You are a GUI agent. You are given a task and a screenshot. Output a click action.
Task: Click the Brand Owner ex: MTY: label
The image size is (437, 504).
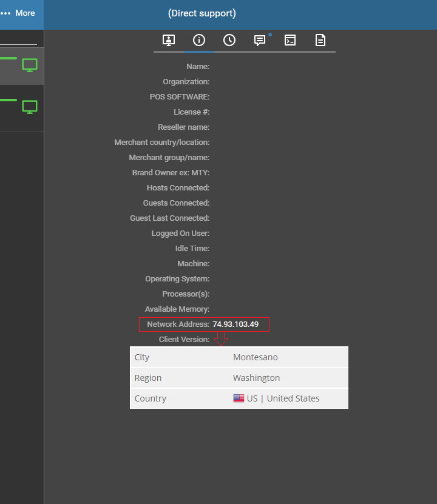(x=171, y=173)
